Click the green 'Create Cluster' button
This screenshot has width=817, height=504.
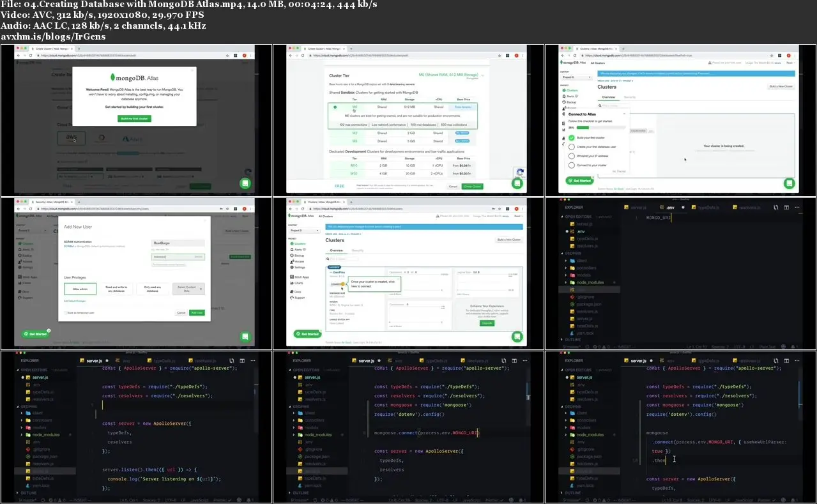[x=473, y=186]
